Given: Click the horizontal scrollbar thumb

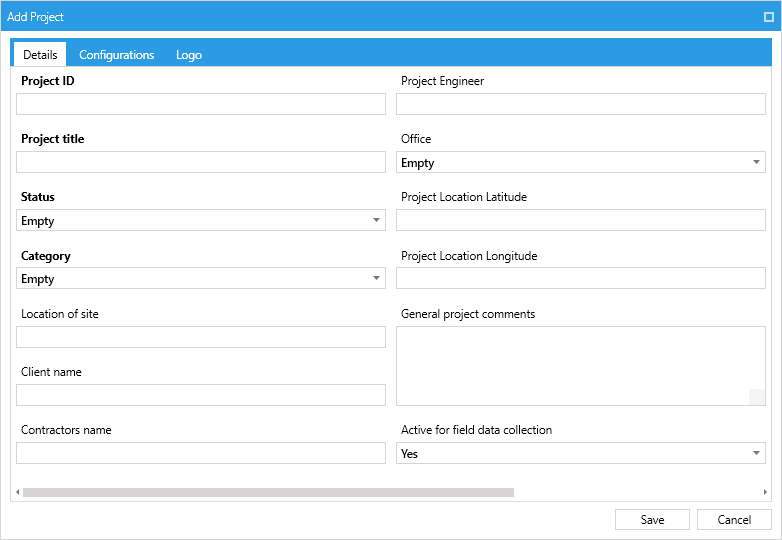Looking at the screenshot, I should coord(268,492).
